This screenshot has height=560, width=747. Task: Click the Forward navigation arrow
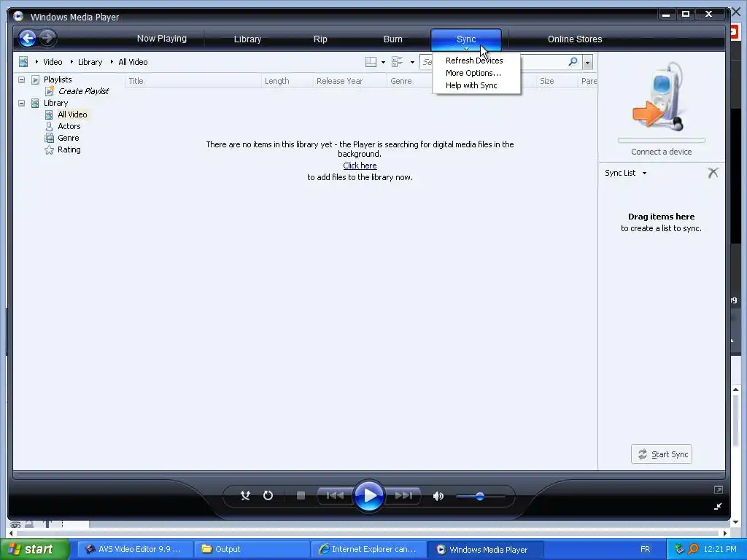(47, 38)
